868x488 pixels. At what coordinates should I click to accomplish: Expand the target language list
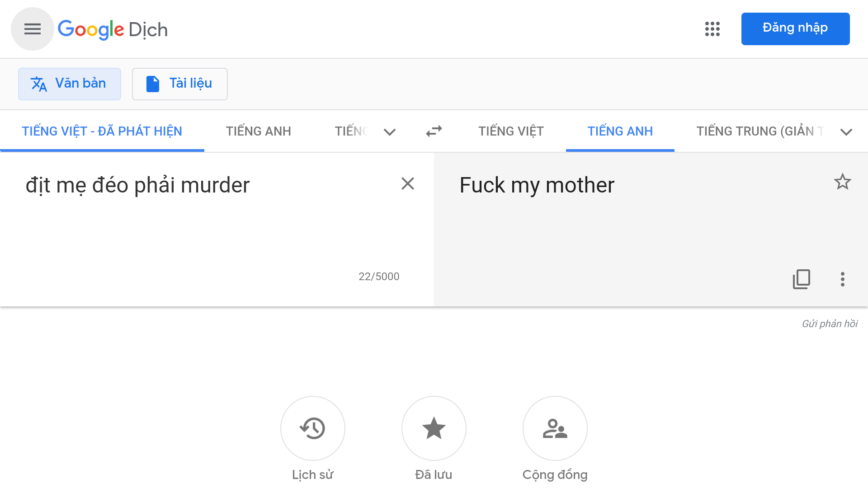pyautogui.click(x=846, y=132)
